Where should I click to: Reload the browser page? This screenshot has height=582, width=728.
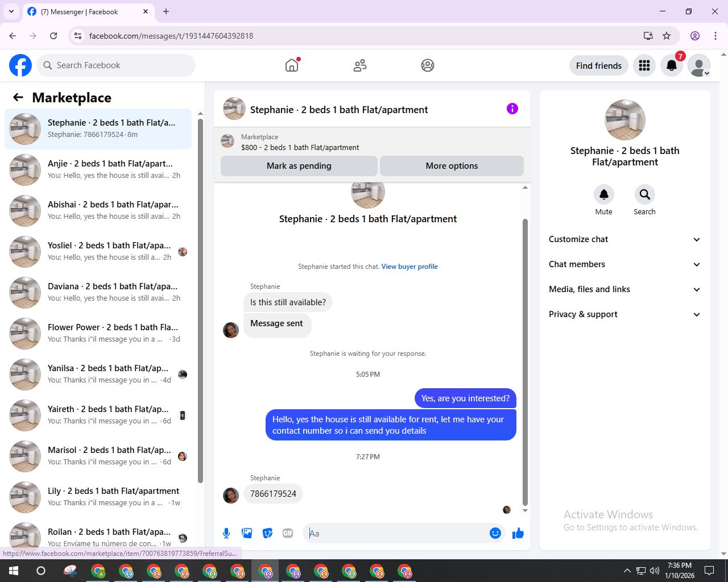53,36
